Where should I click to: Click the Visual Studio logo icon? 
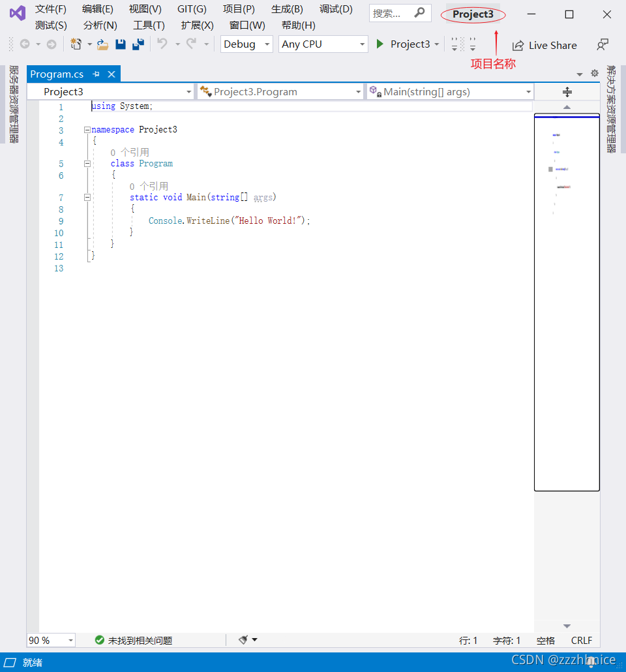[x=18, y=13]
